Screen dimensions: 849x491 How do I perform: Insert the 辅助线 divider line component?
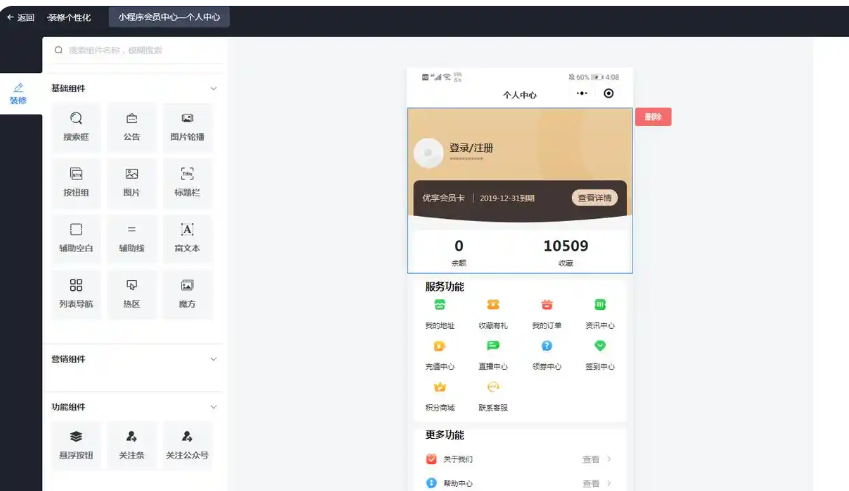pyautogui.click(x=132, y=238)
